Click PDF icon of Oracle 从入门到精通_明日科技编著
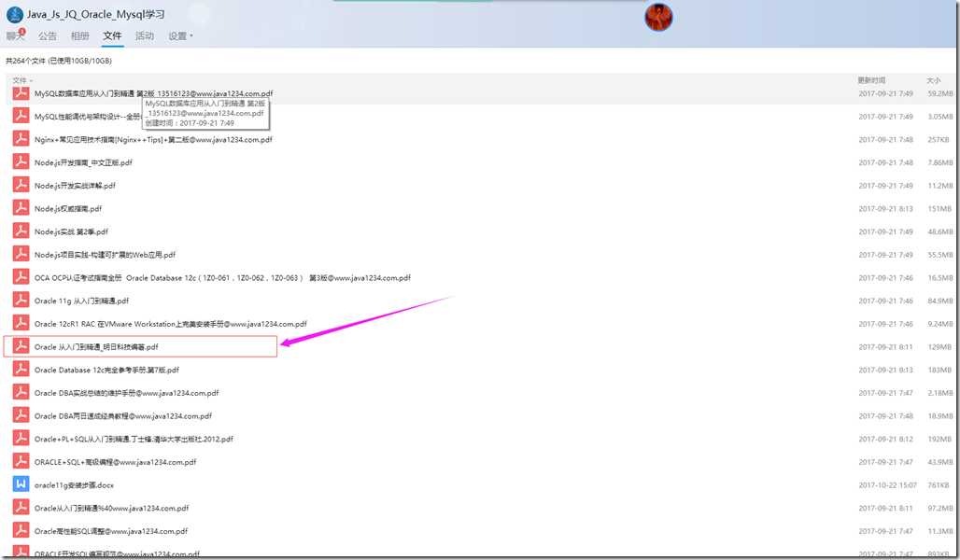Image resolution: width=960 pixels, height=560 pixels. click(21, 346)
